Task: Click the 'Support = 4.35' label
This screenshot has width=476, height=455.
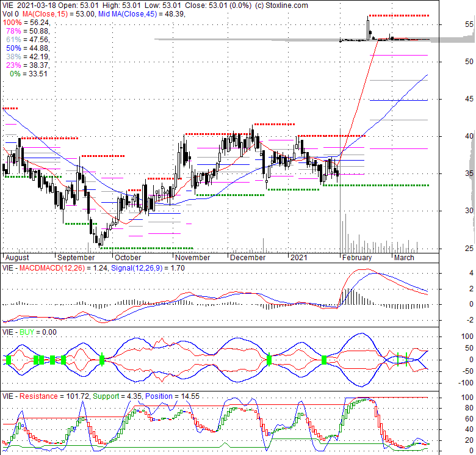Action: (x=117, y=396)
